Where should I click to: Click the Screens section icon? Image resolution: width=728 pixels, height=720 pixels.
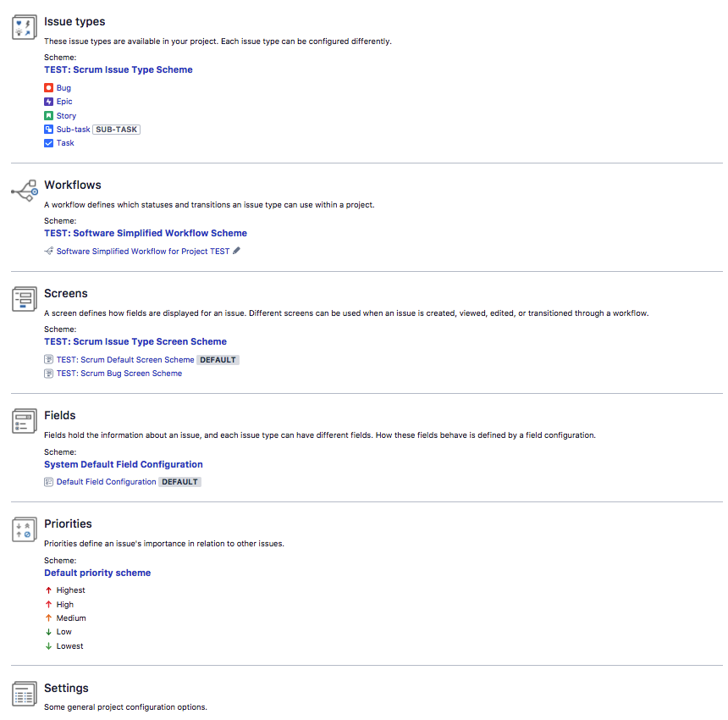point(25,299)
